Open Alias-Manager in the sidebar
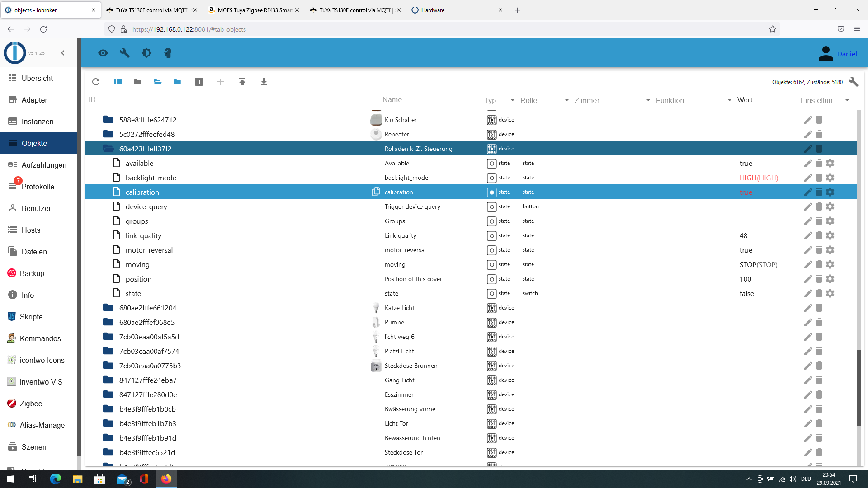The image size is (868, 488). pyautogui.click(x=39, y=425)
